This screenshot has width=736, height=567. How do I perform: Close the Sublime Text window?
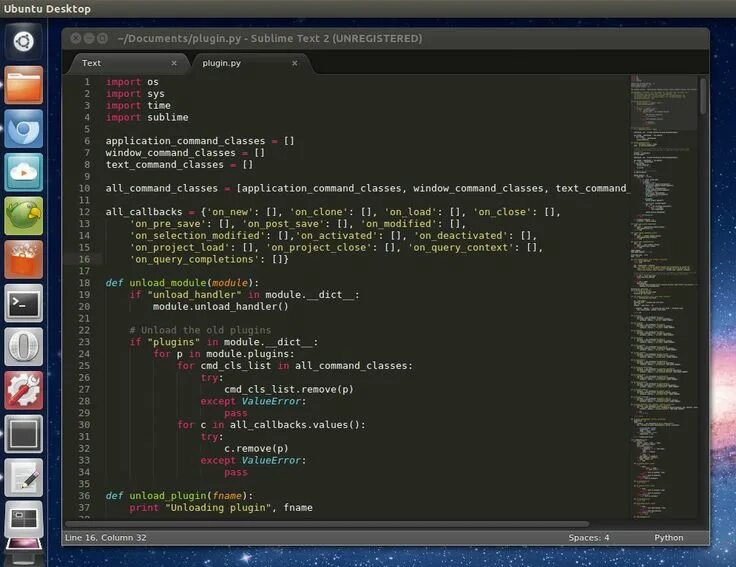click(x=76, y=38)
